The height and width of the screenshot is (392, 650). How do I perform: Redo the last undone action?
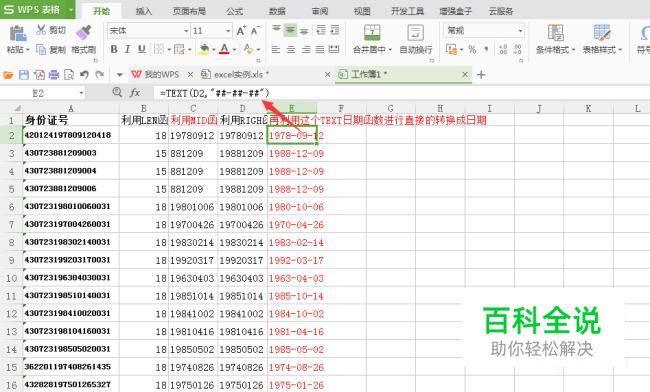(x=99, y=75)
